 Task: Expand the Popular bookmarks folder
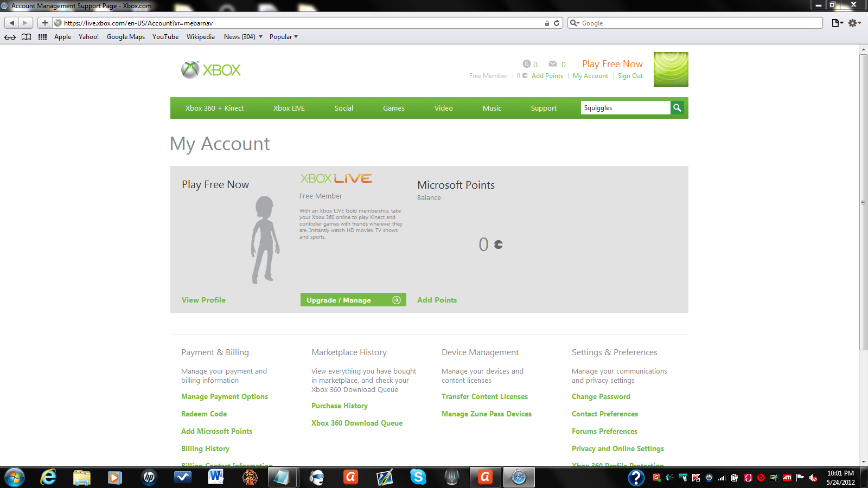click(x=284, y=37)
